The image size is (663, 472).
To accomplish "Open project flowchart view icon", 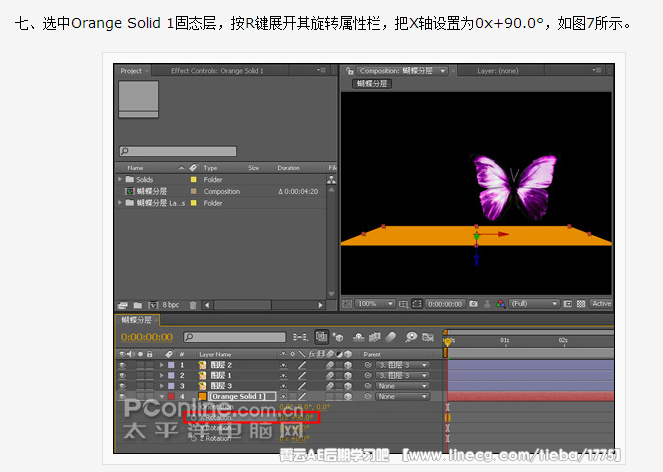I will 332,179.
